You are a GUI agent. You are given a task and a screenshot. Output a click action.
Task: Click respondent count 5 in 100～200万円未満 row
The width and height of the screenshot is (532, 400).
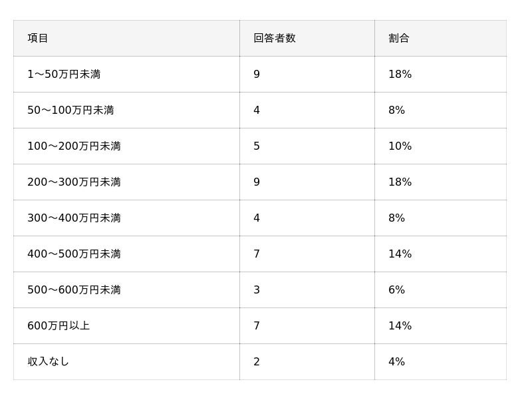[x=257, y=146]
